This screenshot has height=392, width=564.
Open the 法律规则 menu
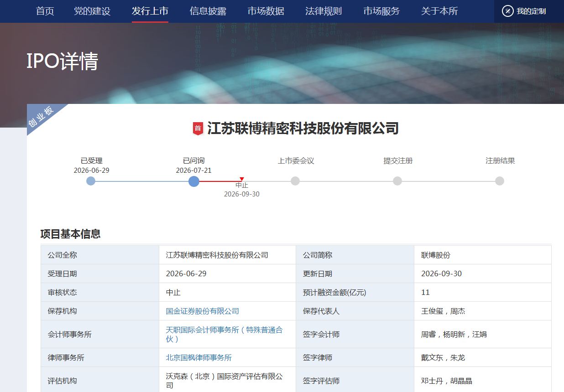pos(324,11)
